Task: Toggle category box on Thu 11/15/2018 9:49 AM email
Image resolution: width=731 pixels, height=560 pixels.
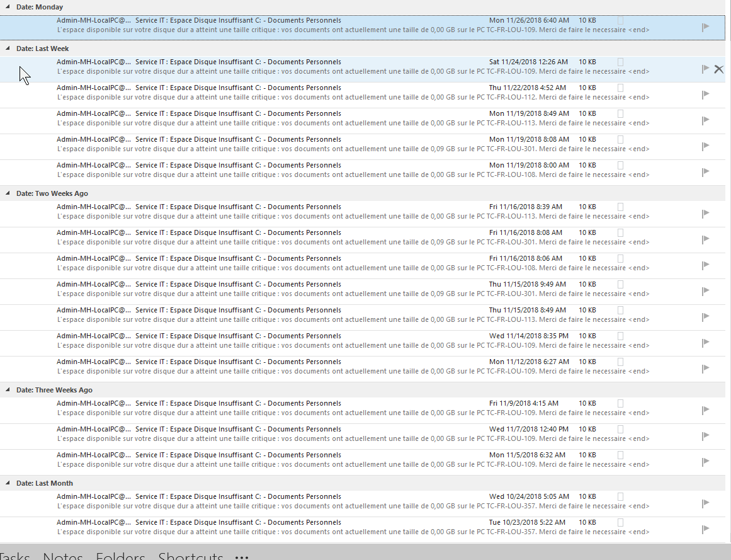Action: coord(620,285)
